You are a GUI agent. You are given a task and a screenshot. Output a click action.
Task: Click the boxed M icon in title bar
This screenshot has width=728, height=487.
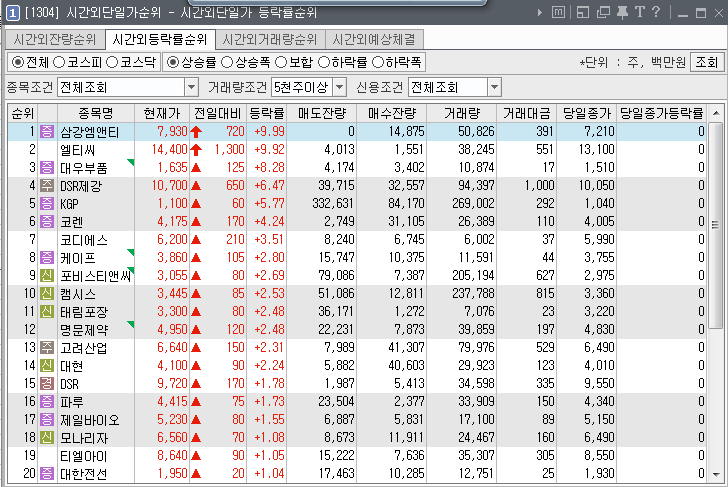[558, 13]
